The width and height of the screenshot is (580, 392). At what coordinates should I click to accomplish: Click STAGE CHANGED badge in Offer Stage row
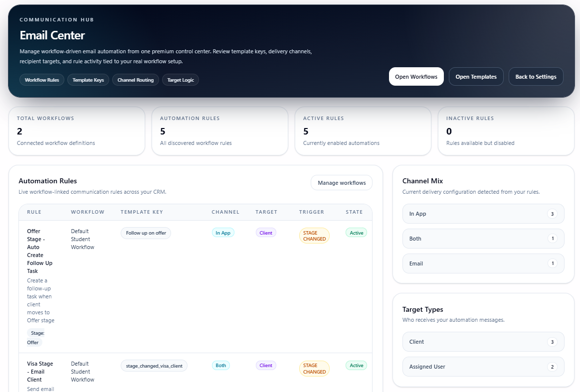[x=314, y=236]
